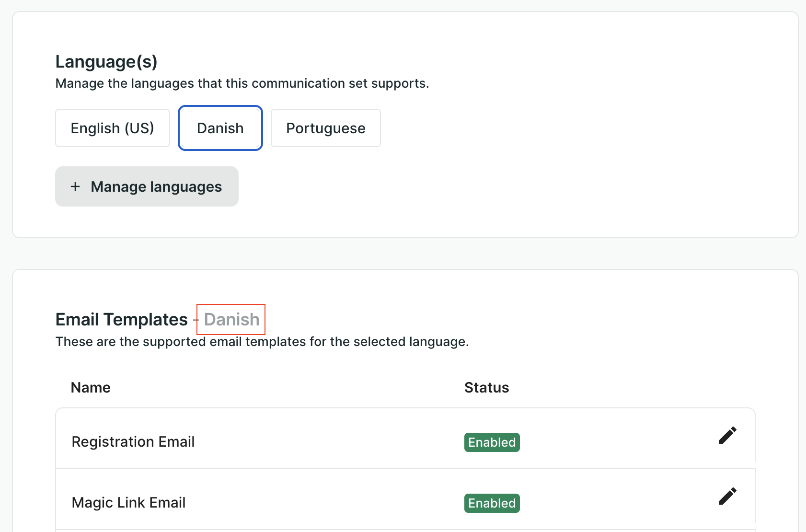
Task: Click the Status column header
Action: pyautogui.click(x=486, y=387)
